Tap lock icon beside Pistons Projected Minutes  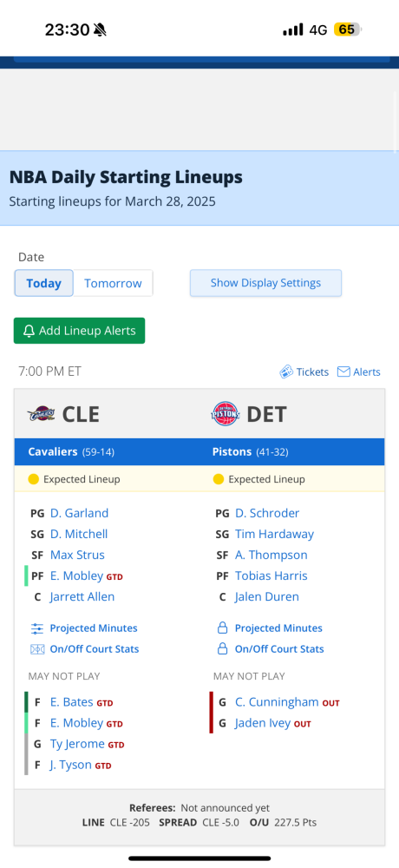[x=222, y=628]
